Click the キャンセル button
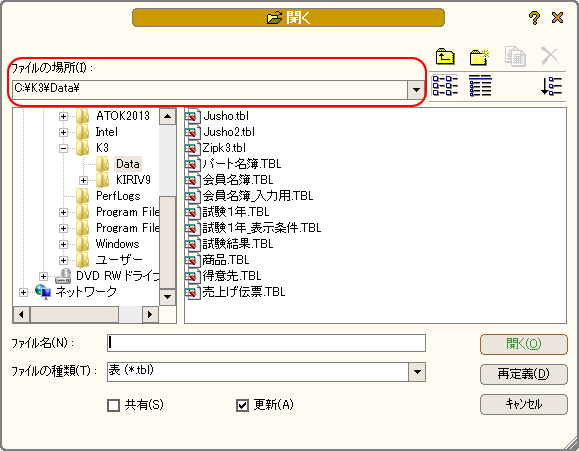This screenshot has width=579, height=451. click(x=524, y=404)
